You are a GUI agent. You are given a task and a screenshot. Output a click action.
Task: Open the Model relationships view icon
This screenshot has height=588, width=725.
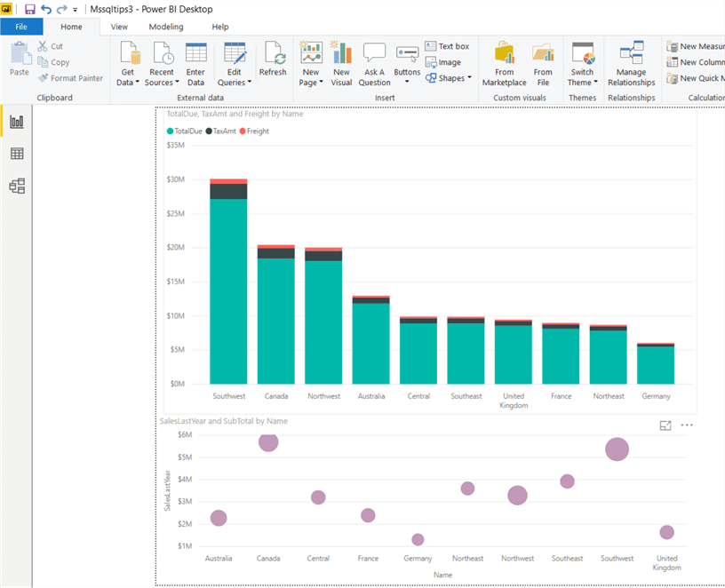(x=16, y=186)
